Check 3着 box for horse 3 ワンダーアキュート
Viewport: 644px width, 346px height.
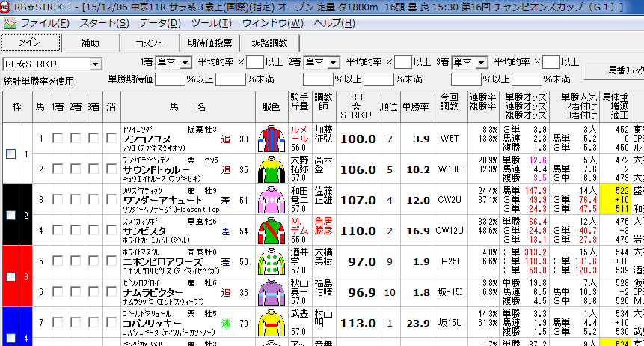(x=93, y=200)
